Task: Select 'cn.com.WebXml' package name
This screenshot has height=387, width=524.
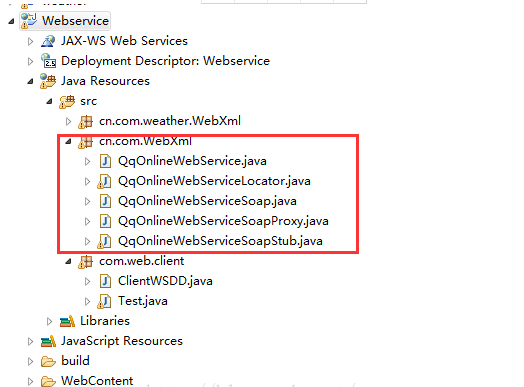Action: (145, 142)
